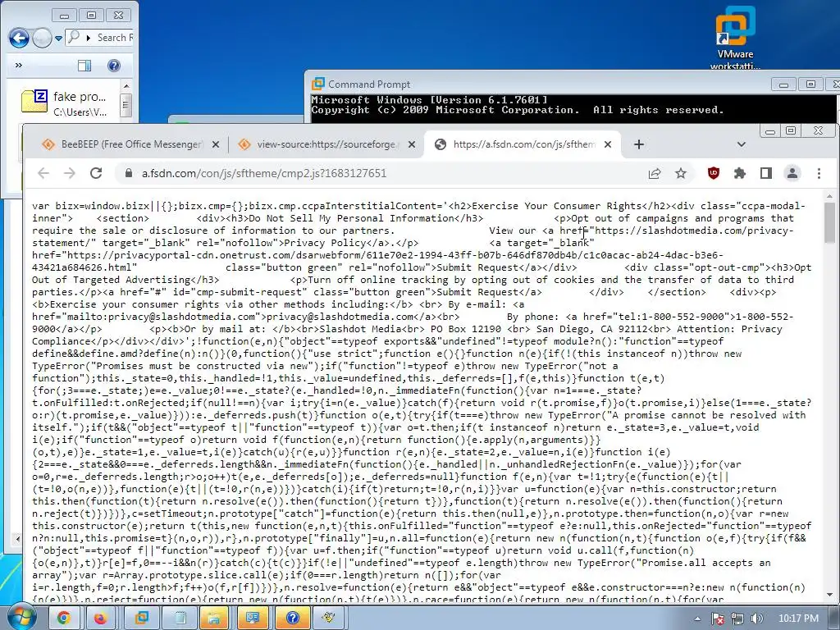Open VMware Workstation desktop shortcut
Image resolution: width=840 pixels, height=630 pixels.
(x=735, y=39)
